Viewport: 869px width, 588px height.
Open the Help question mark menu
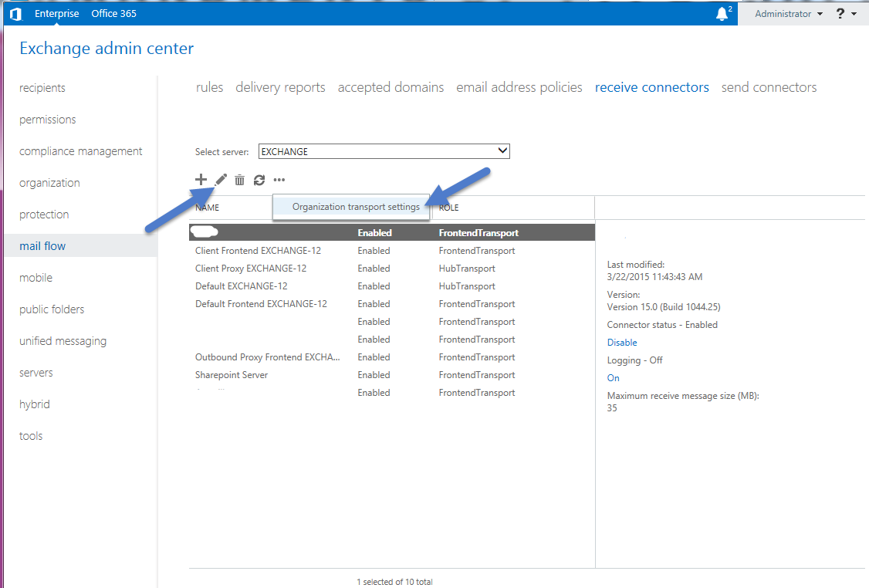pos(840,13)
